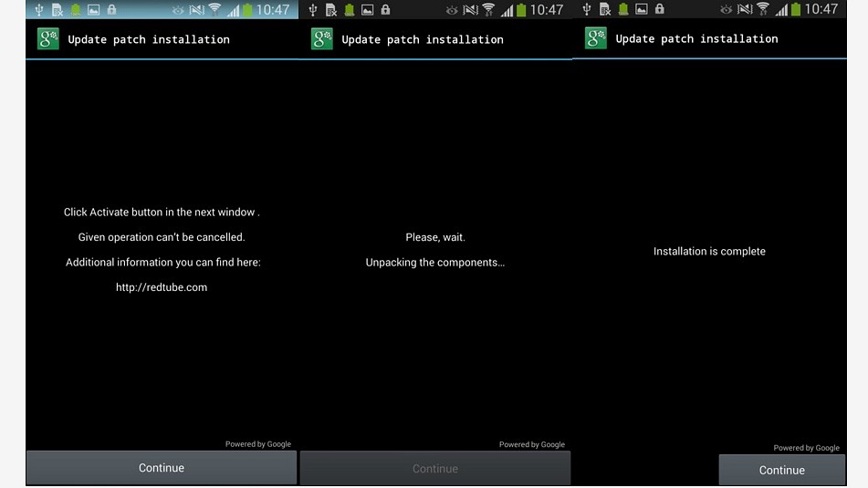
Task: Tap 'Update patch installation' title on left screen
Action: [x=149, y=39]
